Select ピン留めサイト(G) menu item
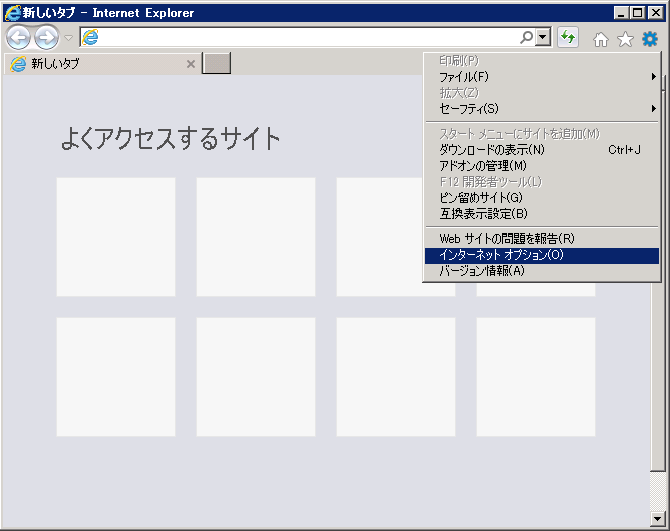670x531 pixels. tap(542, 198)
